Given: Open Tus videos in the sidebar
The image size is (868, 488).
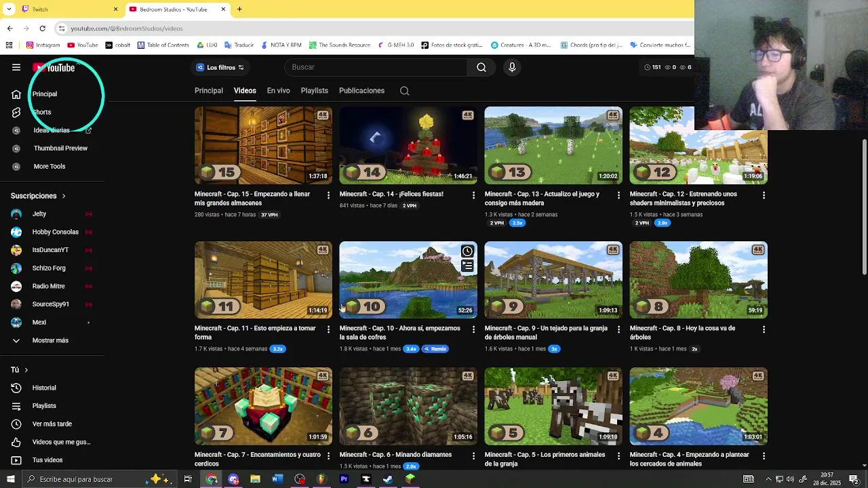Looking at the screenshot, I should [x=47, y=460].
